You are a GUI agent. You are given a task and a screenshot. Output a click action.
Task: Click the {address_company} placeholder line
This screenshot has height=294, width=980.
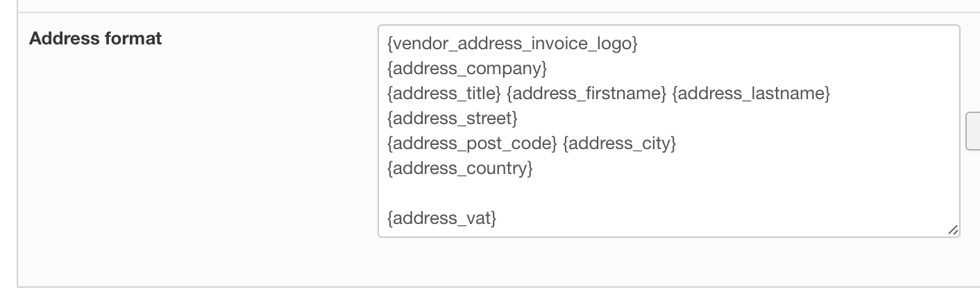tap(467, 69)
